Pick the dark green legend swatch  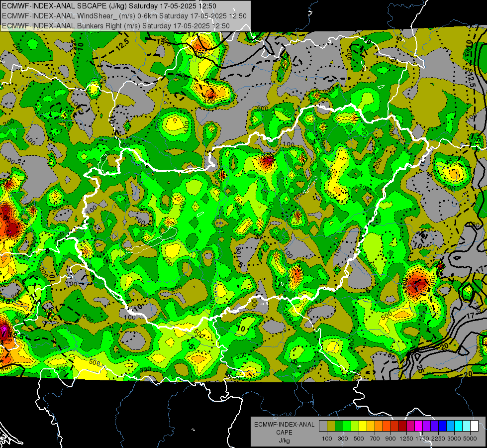pyautogui.click(x=339, y=426)
